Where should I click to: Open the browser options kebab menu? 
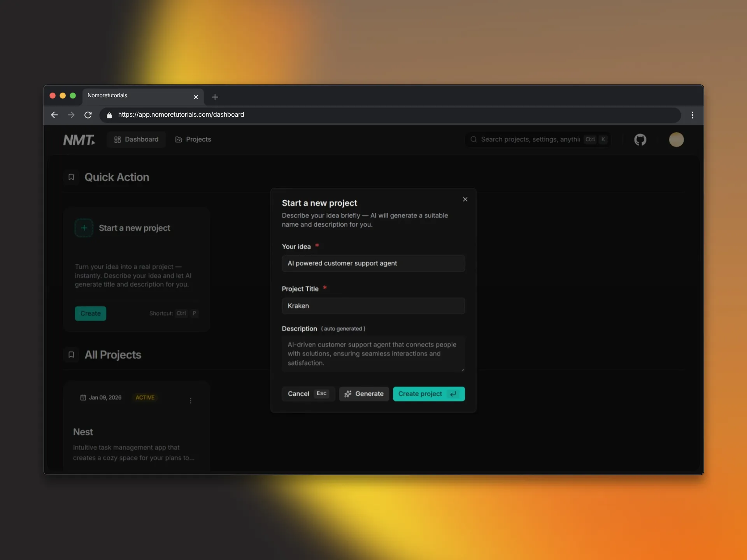point(693,115)
